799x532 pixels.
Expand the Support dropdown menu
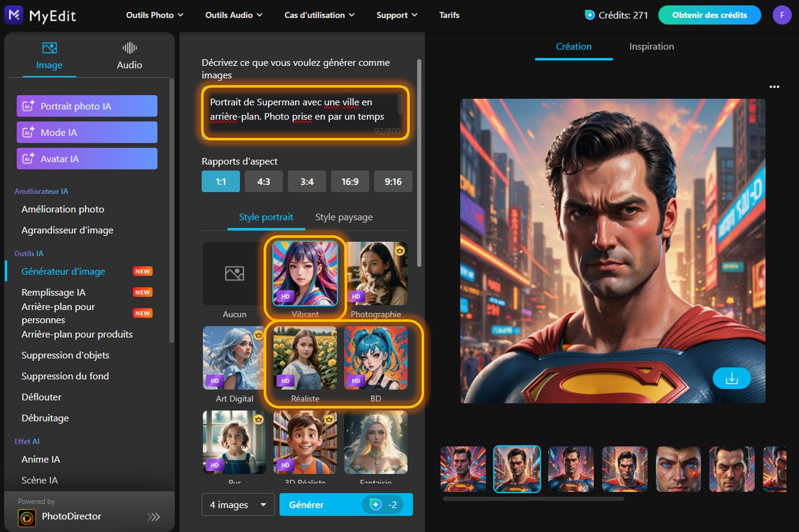[397, 15]
